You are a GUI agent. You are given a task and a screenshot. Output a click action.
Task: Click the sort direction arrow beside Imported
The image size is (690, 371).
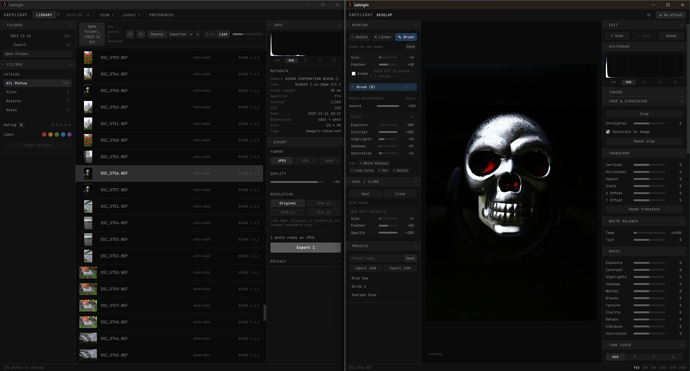198,34
